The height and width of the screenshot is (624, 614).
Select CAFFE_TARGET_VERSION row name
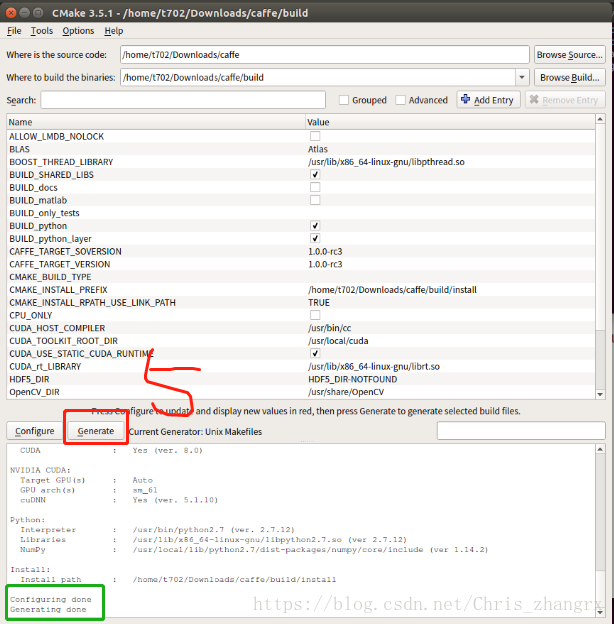tap(60, 264)
